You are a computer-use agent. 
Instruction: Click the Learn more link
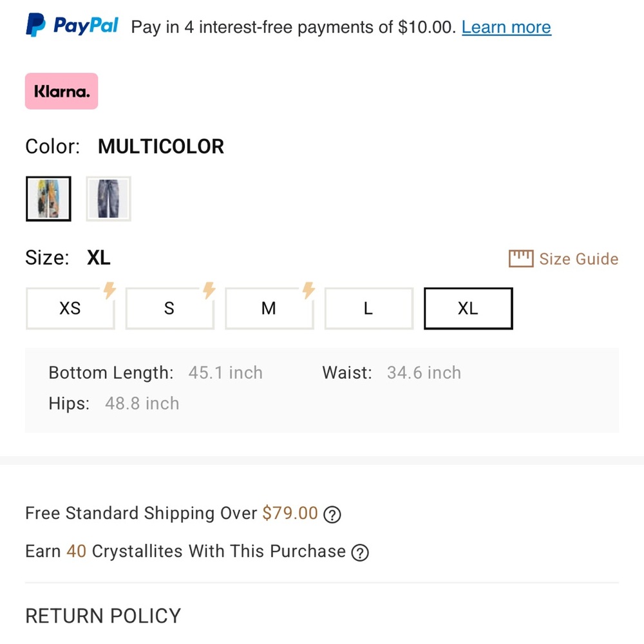pyautogui.click(x=506, y=27)
